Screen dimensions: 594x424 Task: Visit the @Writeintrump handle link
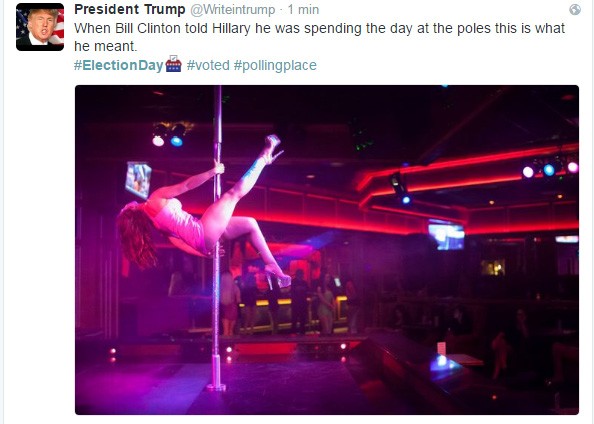click(232, 10)
